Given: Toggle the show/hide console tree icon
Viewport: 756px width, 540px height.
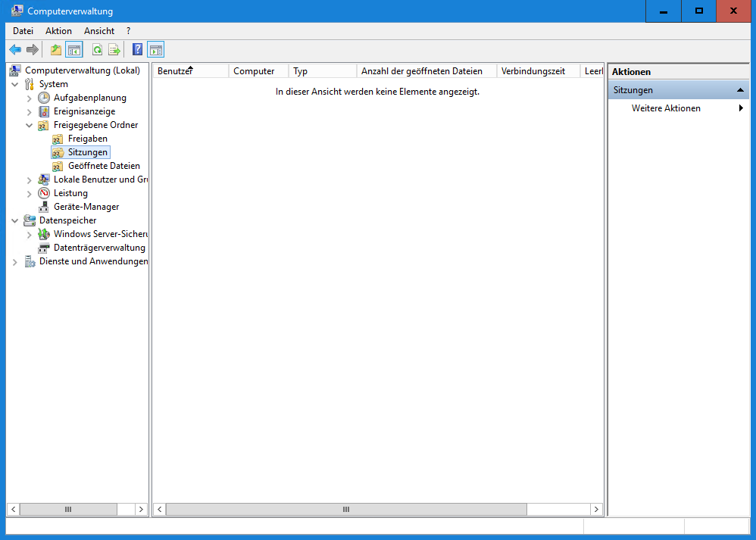Looking at the screenshot, I should (73, 50).
